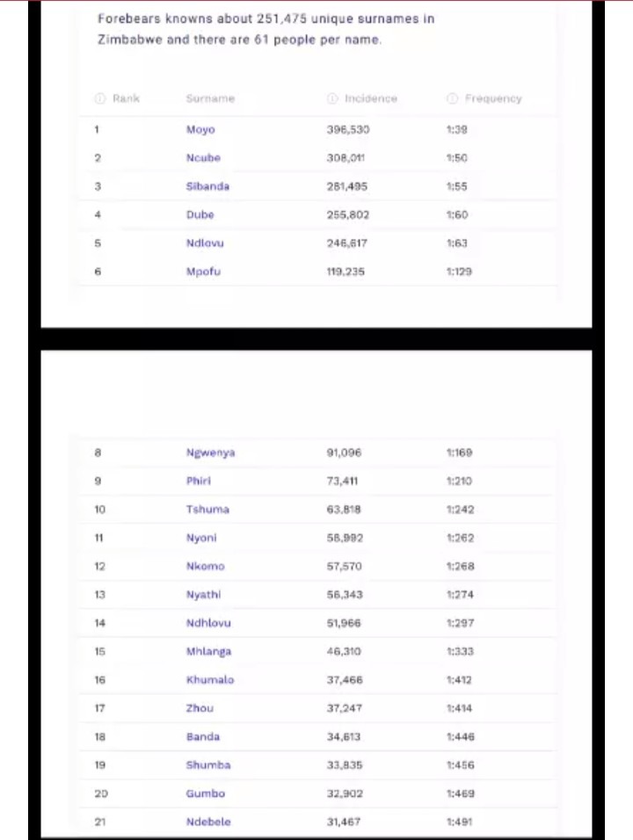
Task: Open the Ngwenya surname link
Action: click(x=210, y=453)
